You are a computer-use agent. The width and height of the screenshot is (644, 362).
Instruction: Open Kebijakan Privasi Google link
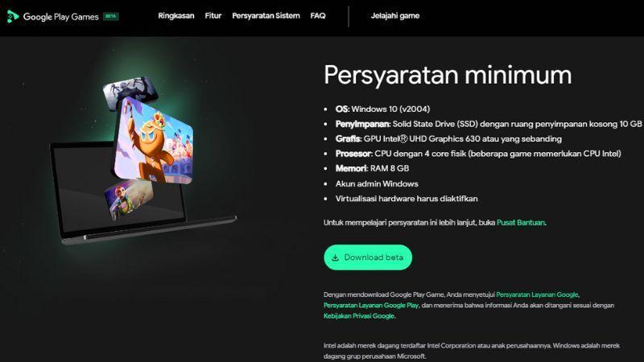[x=359, y=315]
